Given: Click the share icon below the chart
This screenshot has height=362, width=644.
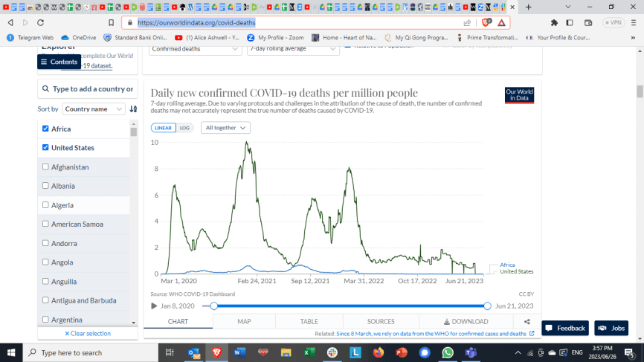Looking at the screenshot, I should pos(527,321).
